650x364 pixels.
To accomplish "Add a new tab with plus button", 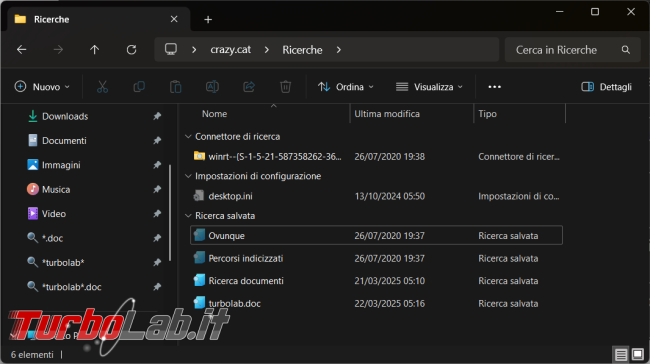I will tap(208, 19).
